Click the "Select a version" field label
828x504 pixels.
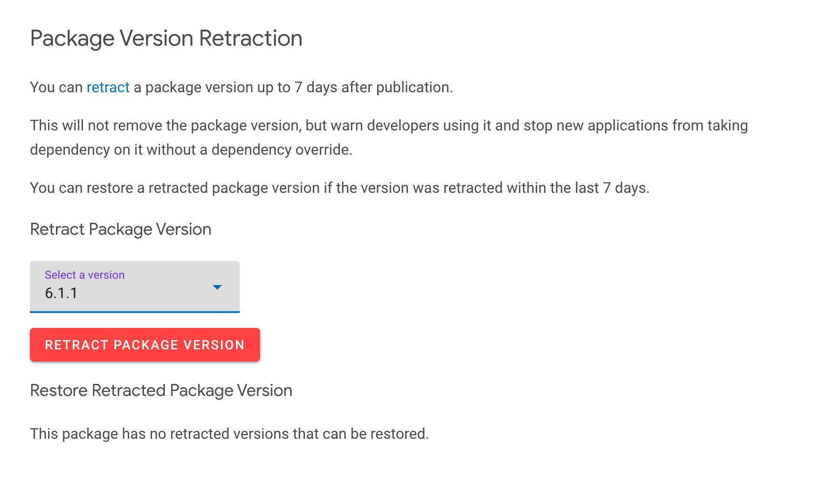click(84, 275)
